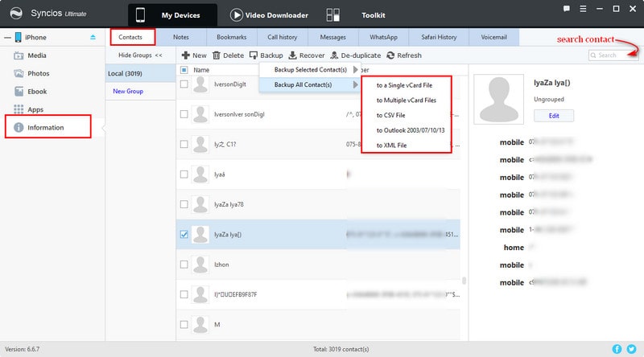The width and height of the screenshot is (644, 357).
Task: Open the Backup dropdown menu
Action: [266, 55]
